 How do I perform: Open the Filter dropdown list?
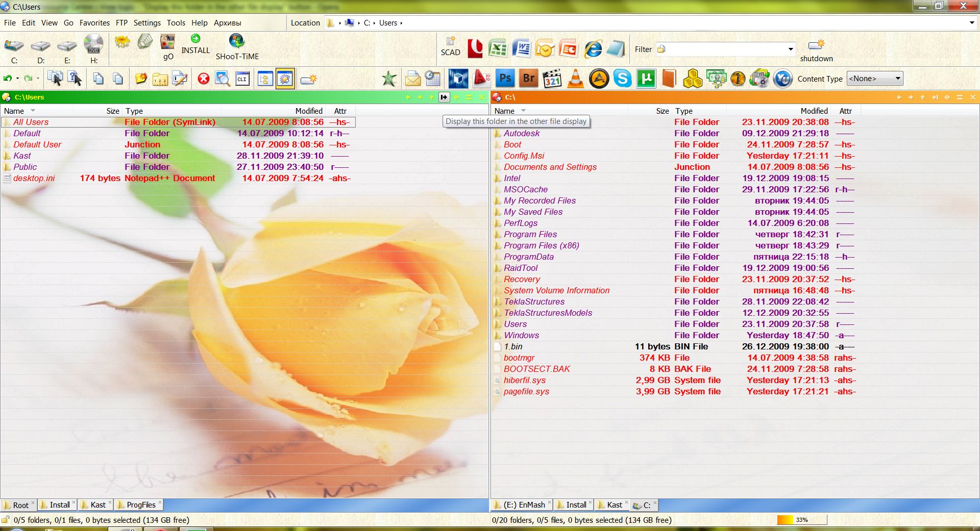(x=790, y=49)
